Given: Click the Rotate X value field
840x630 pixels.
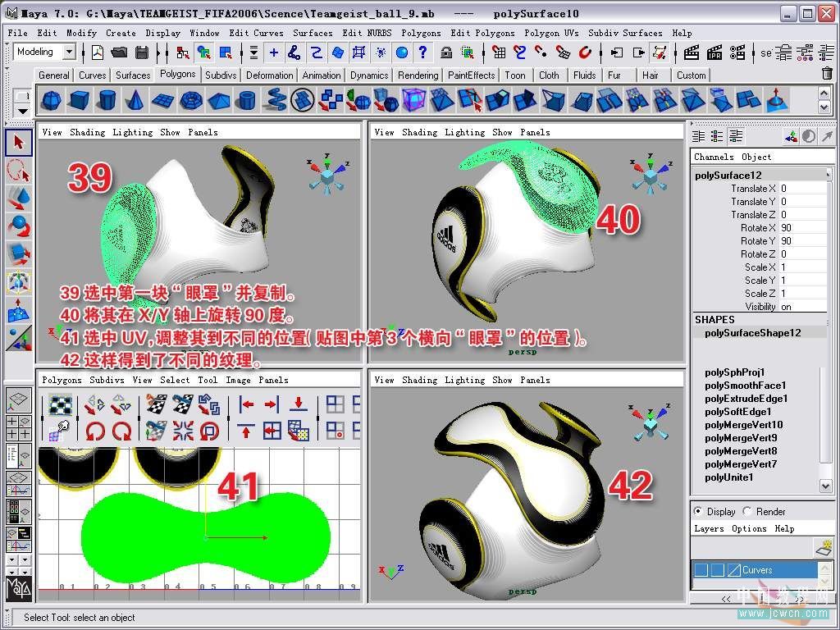Looking at the screenshot, I should [803, 228].
